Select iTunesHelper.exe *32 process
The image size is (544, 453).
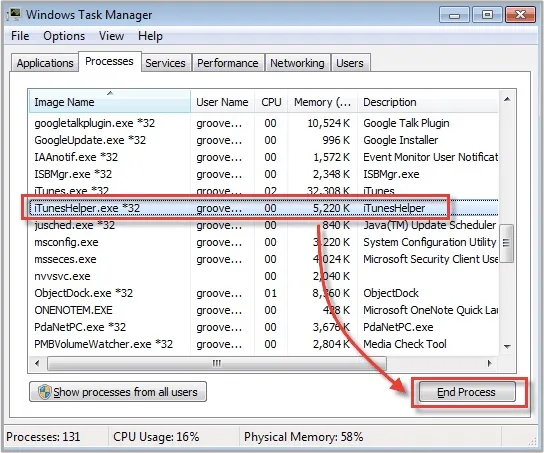[x=264, y=208]
